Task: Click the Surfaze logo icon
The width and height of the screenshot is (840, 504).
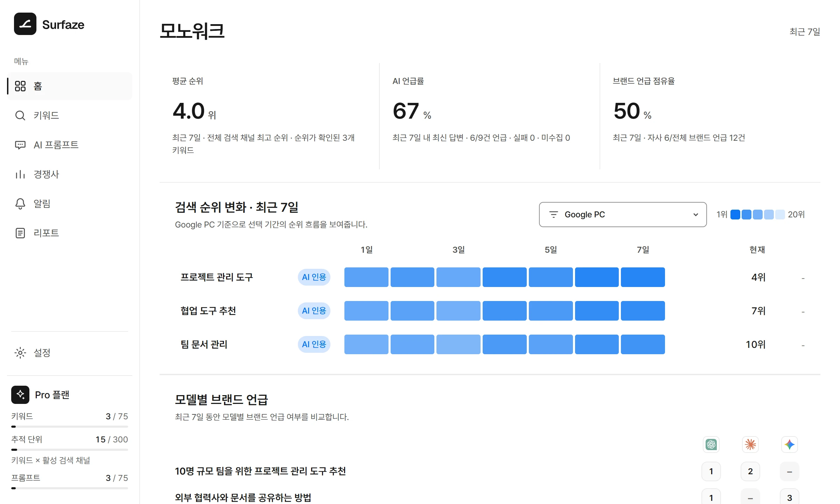Action: 25,24
